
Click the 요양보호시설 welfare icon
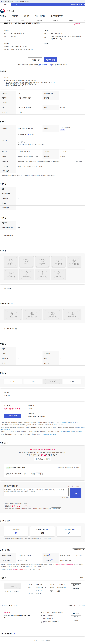pos(42,274)
